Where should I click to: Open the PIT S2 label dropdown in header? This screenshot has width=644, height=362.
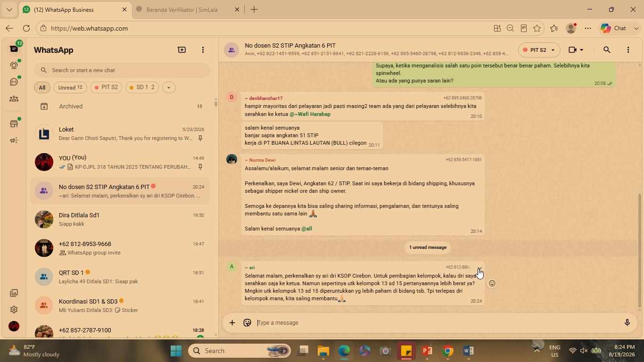[x=538, y=49]
